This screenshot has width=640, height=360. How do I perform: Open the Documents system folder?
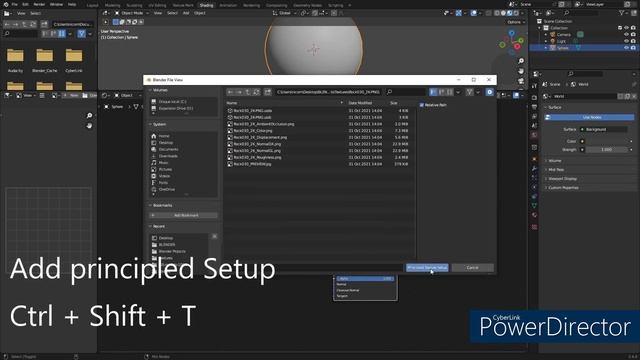point(168,149)
